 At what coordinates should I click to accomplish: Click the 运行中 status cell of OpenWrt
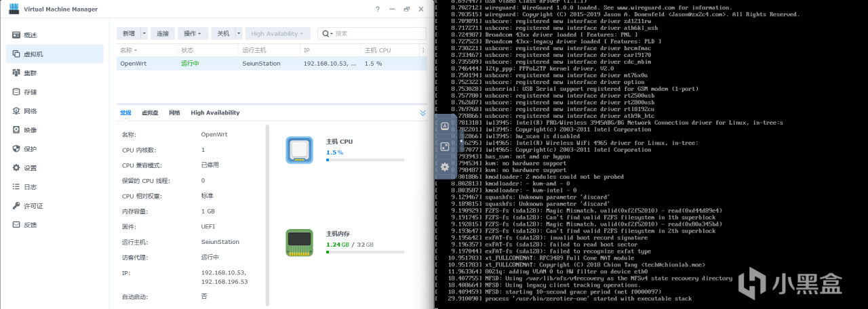coord(190,63)
